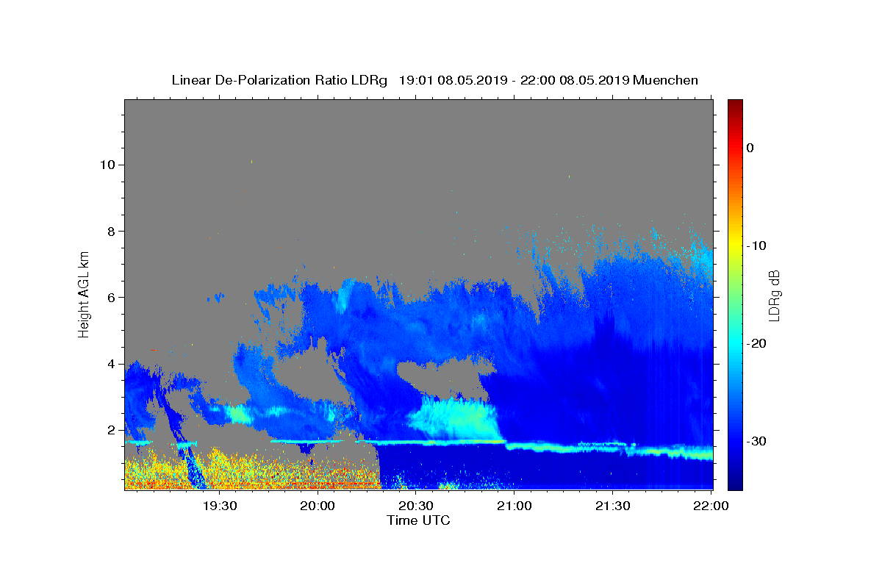Screen dimensions: 882x588
Task: Select the 21:00 time tick label
Action: click(x=514, y=506)
